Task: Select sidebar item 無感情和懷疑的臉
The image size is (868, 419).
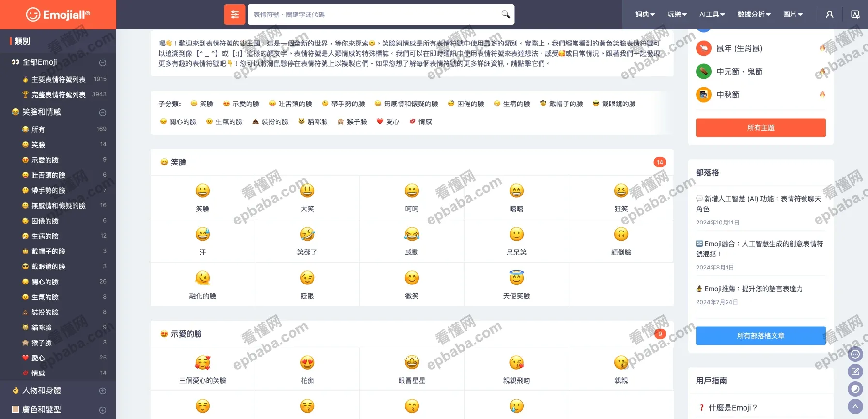Action: pos(58,206)
